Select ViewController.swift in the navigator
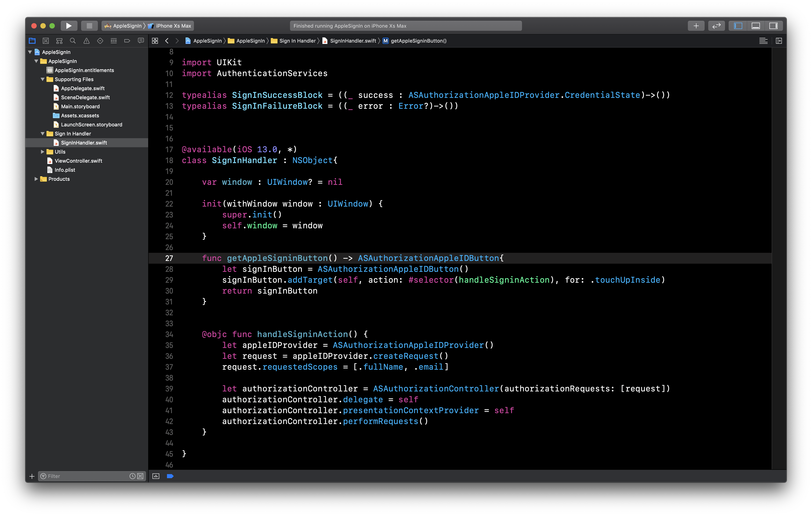The width and height of the screenshot is (812, 516). tap(78, 161)
